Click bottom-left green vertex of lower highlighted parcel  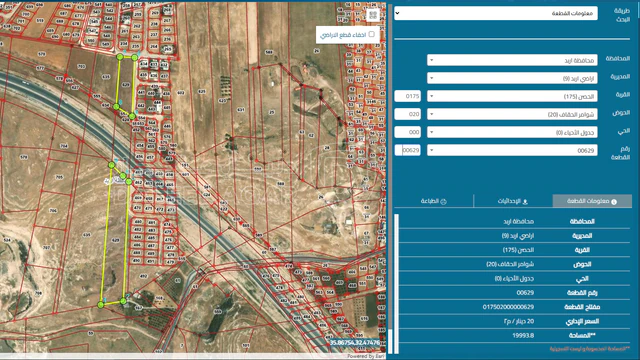pyautogui.click(x=101, y=305)
